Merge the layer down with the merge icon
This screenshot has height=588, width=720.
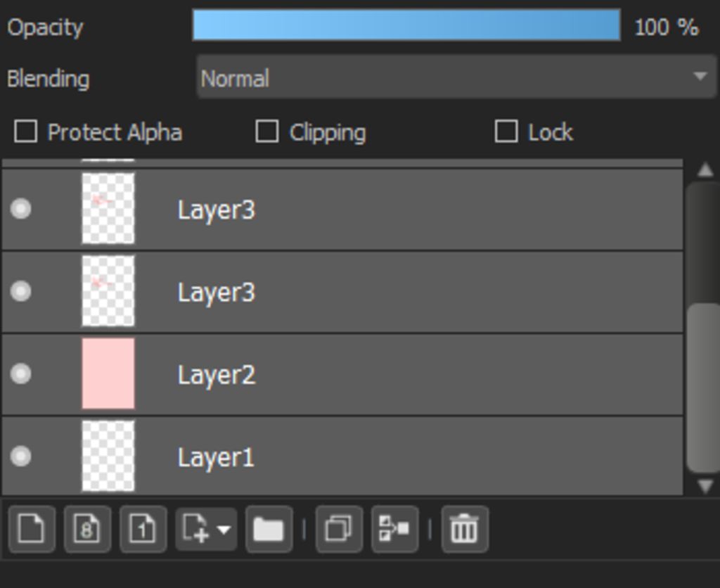394,529
